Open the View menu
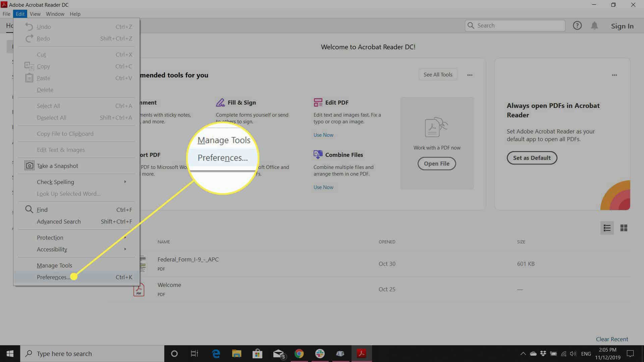 coord(35,14)
